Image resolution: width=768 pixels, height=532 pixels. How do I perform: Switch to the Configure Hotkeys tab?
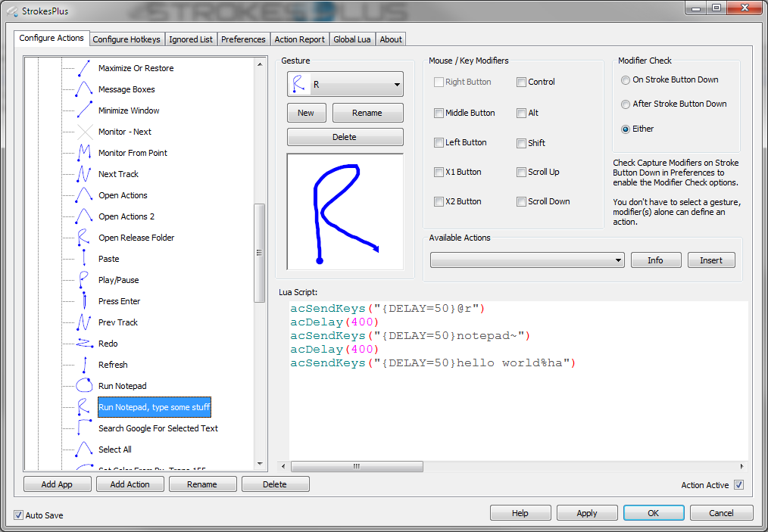click(x=126, y=39)
